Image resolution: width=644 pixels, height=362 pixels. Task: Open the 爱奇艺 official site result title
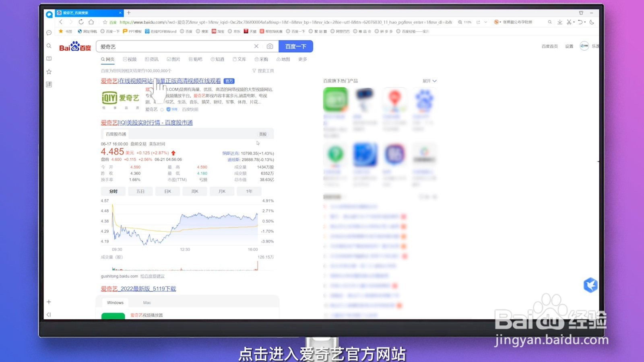tap(161, 81)
